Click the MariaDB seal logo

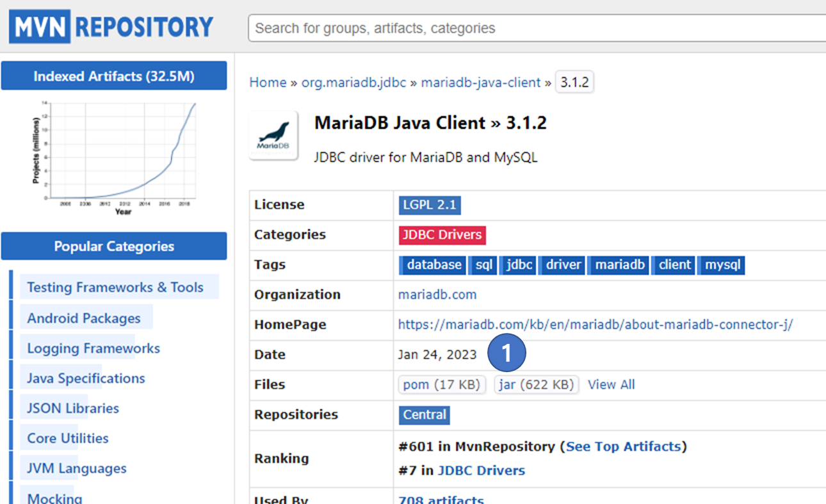point(273,135)
